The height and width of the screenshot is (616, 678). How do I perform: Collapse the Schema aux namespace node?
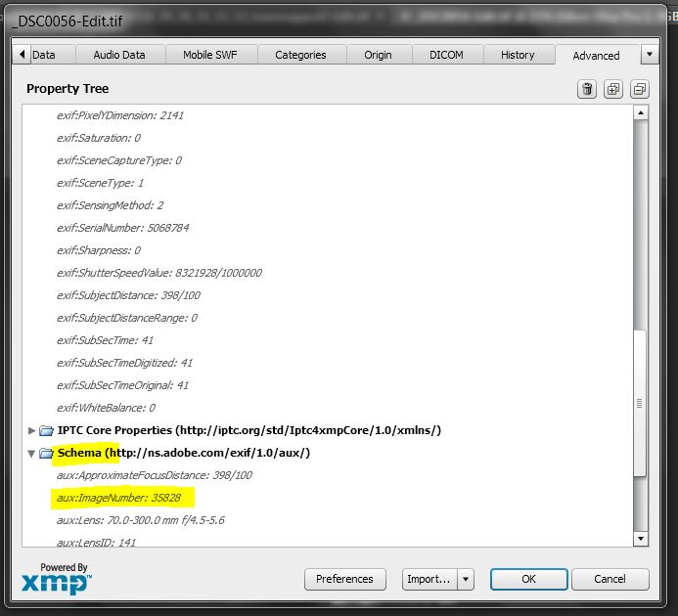(32, 453)
